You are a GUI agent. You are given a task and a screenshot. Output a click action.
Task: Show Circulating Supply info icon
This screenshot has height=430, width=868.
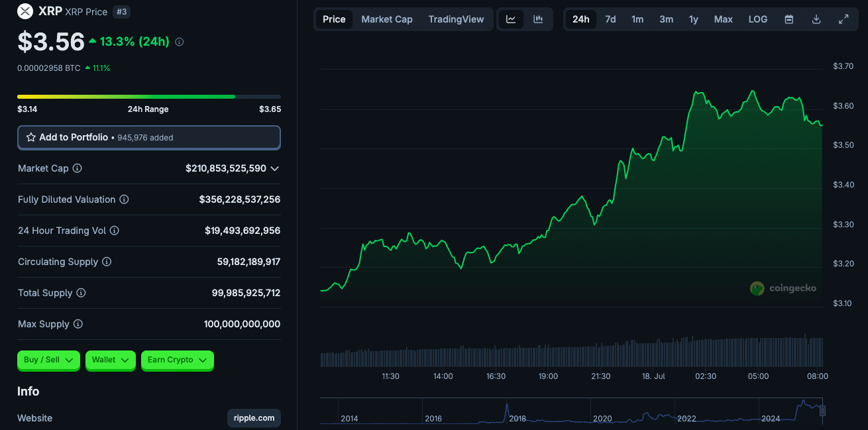point(107,262)
